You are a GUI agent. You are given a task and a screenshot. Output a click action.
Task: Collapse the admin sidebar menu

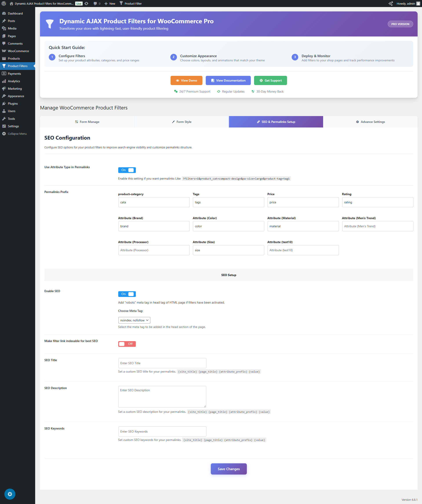coord(17,134)
